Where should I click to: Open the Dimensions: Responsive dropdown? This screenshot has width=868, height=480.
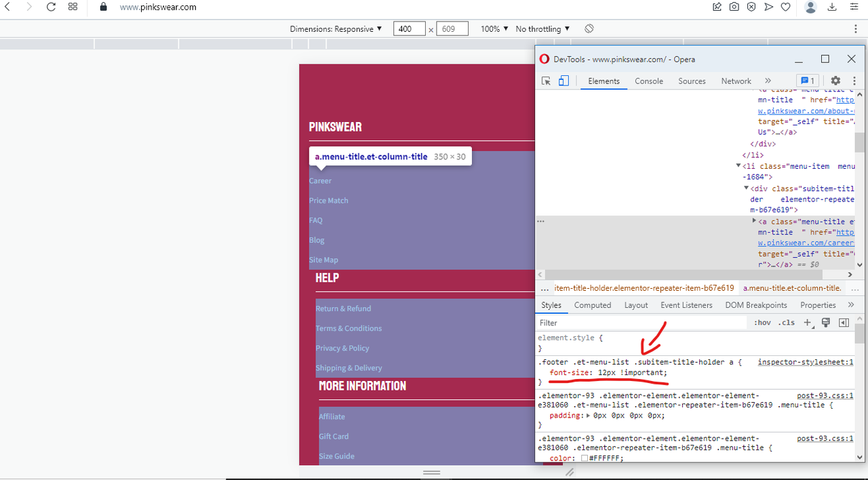(336, 29)
